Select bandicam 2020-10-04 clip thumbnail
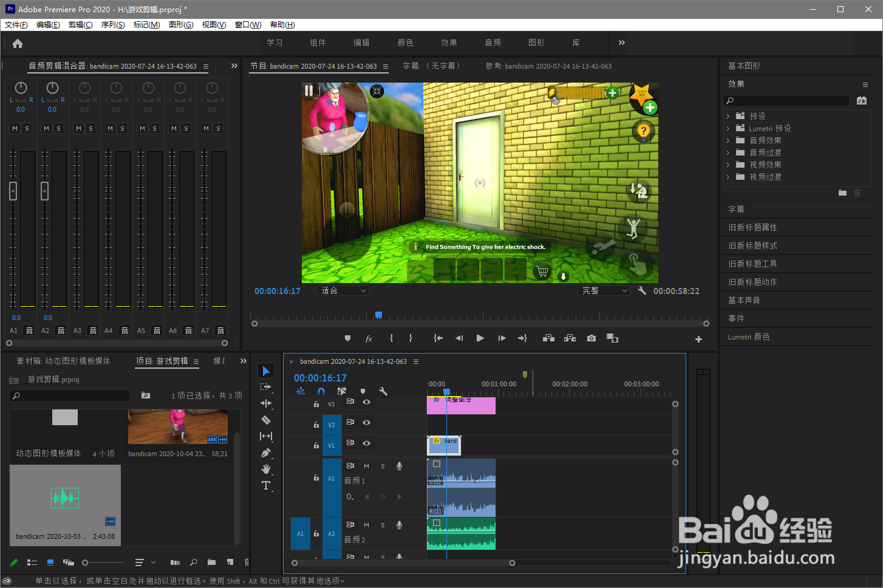Viewport: 883px width, 588px height. click(178, 427)
